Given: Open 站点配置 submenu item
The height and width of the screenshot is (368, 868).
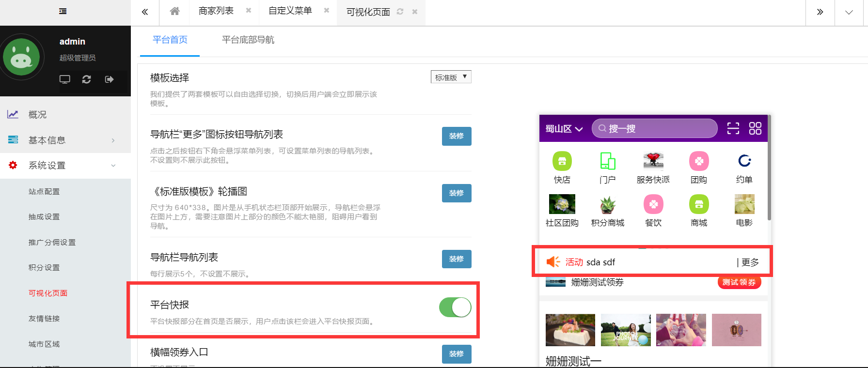Looking at the screenshot, I should (x=44, y=192).
